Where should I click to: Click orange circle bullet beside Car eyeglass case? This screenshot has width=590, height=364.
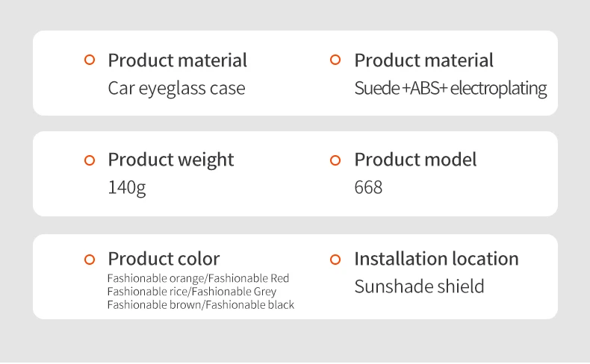pos(90,60)
